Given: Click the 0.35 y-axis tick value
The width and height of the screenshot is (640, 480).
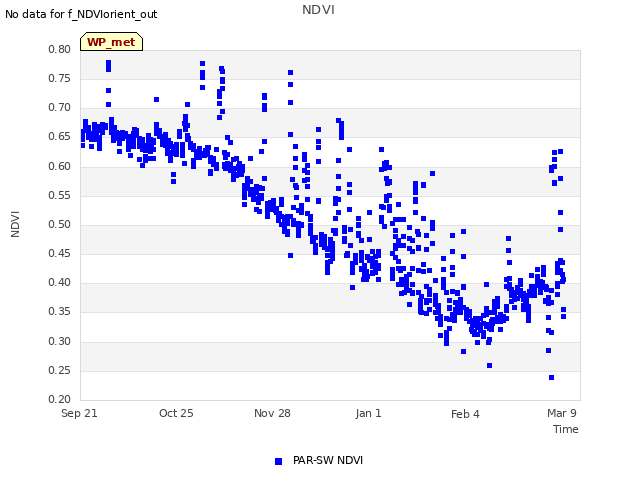Looking at the screenshot, I should pyautogui.click(x=60, y=311).
